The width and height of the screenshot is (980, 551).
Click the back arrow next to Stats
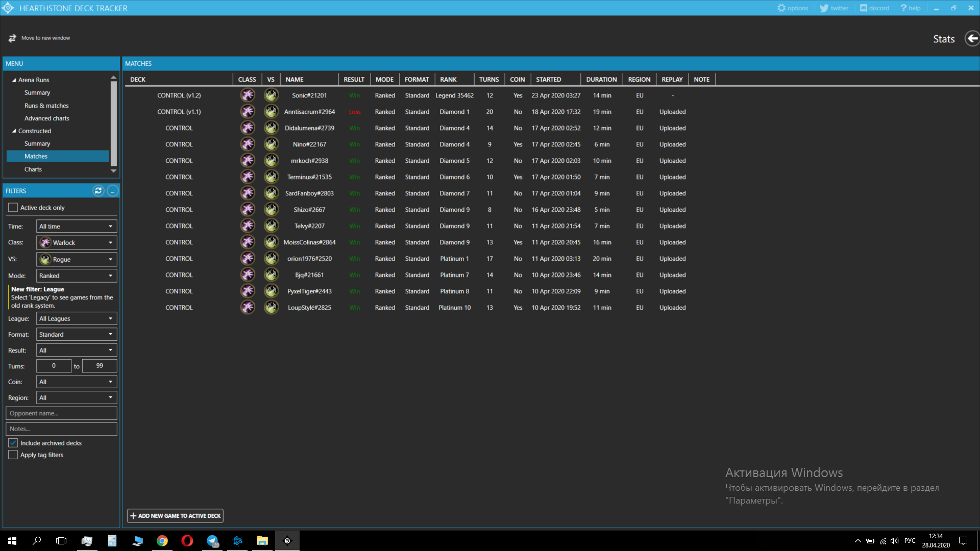972,39
